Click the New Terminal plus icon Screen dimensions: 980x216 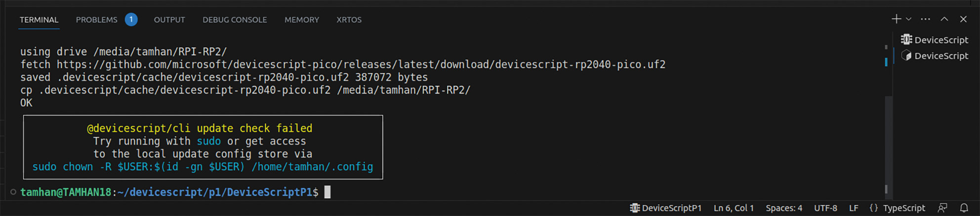(896, 19)
